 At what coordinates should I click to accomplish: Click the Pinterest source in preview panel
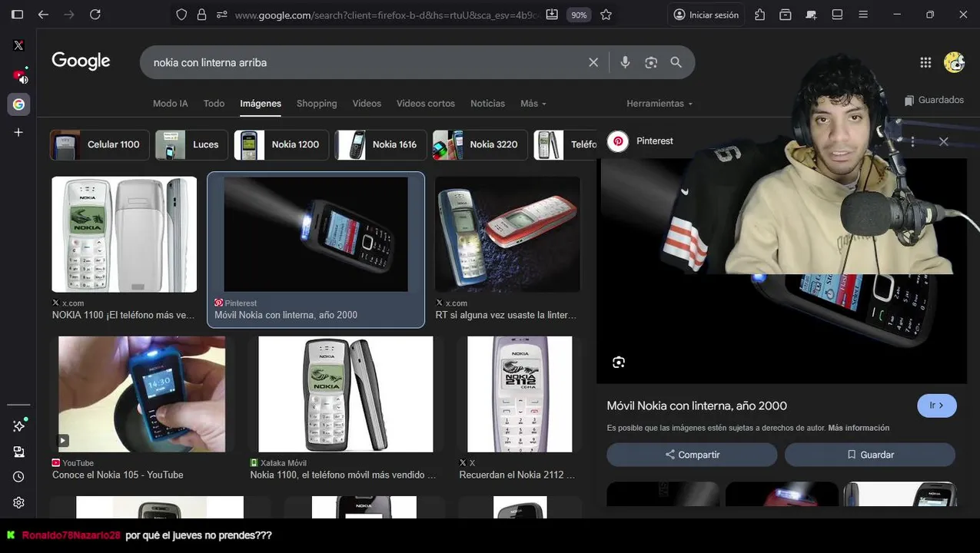640,141
